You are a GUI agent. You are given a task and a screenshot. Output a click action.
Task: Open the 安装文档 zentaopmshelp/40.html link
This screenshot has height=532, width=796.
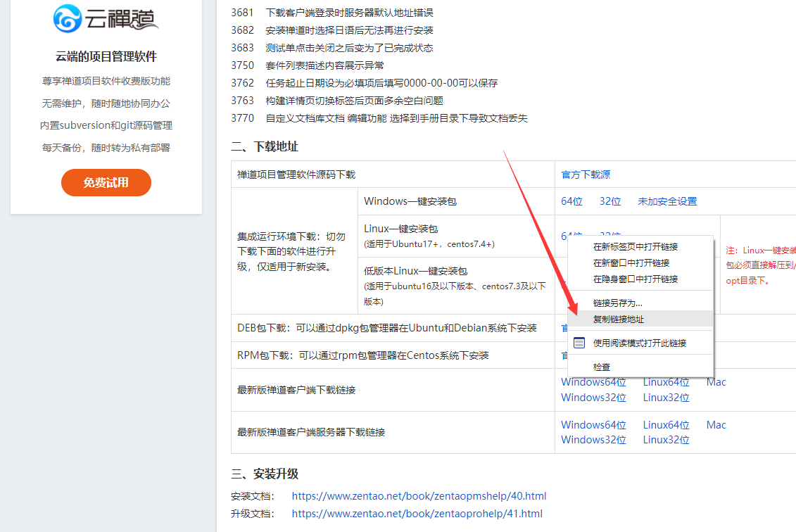click(x=419, y=496)
